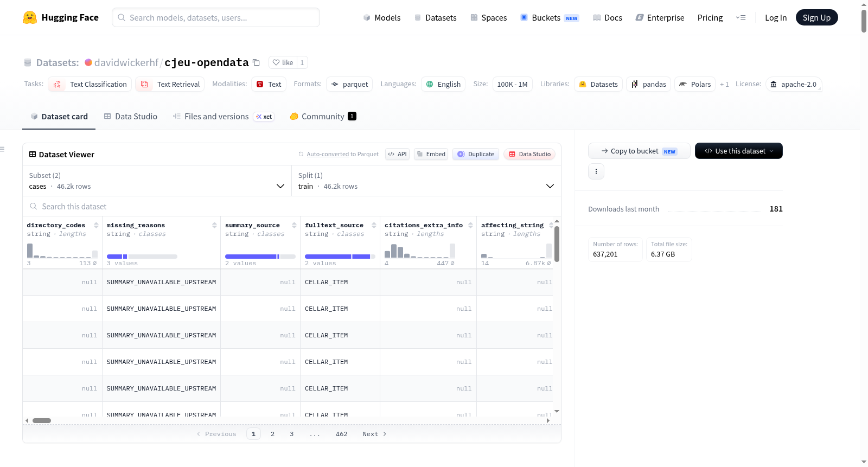Open the davidwickerhf profile link

click(126, 62)
